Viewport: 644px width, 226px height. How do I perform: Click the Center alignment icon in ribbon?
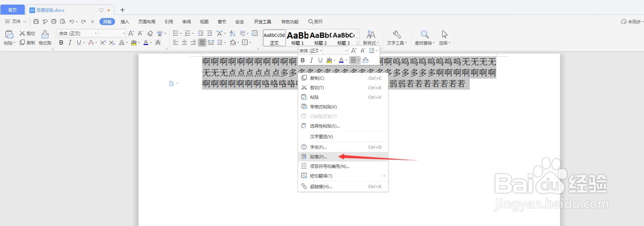pyautogui.click(x=184, y=42)
